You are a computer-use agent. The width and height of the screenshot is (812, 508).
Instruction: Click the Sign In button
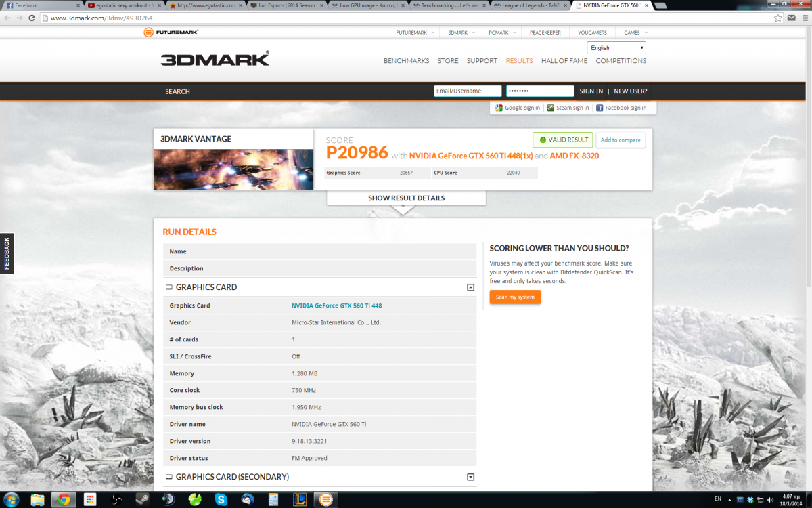[591, 91]
